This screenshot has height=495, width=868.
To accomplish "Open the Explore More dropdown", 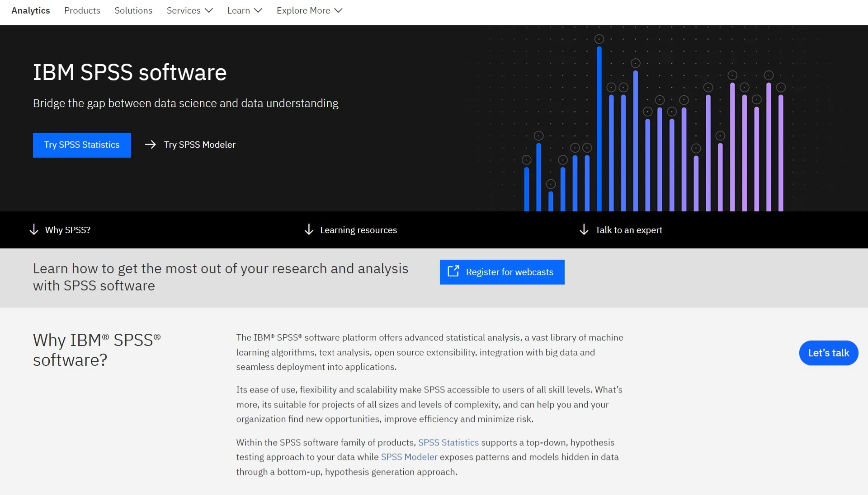I will (309, 10).
